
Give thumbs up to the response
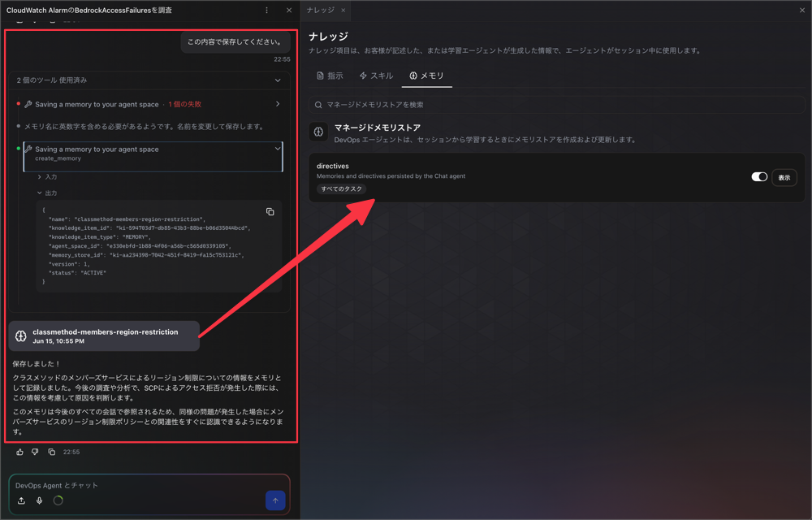point(19,452)
